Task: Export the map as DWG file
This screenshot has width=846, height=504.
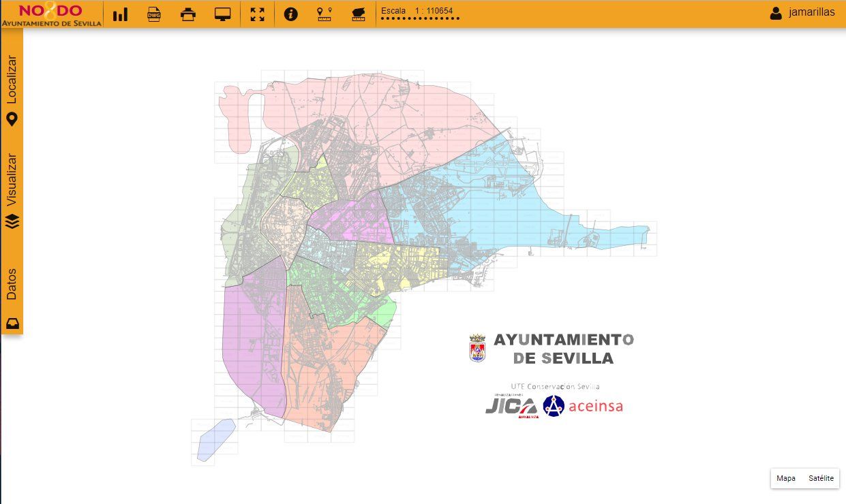Action: tap(154, 14)
